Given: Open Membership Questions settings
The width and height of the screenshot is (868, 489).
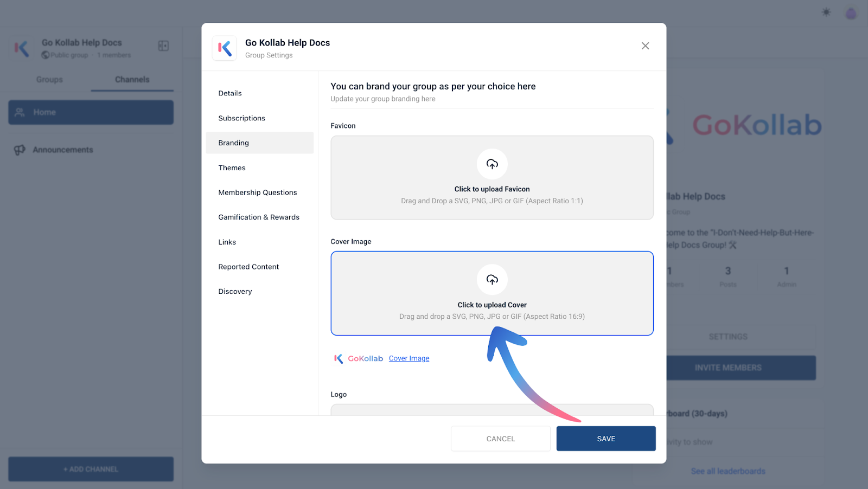Looking at the screenshot, I should [259, 192].
